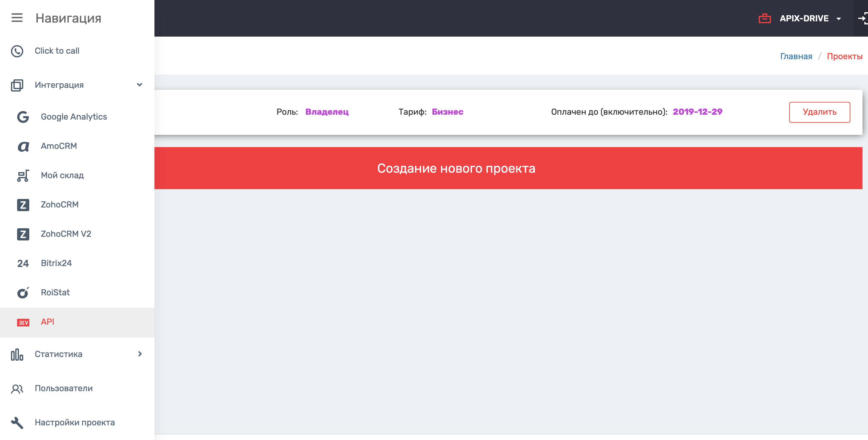Open the Google Analytics integration
868x440 pixels.
pyautogui.click(x=74, y=116)
